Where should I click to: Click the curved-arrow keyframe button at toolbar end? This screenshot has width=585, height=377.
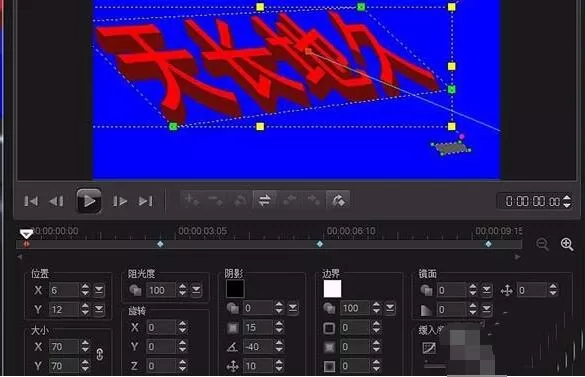[338, 200]
